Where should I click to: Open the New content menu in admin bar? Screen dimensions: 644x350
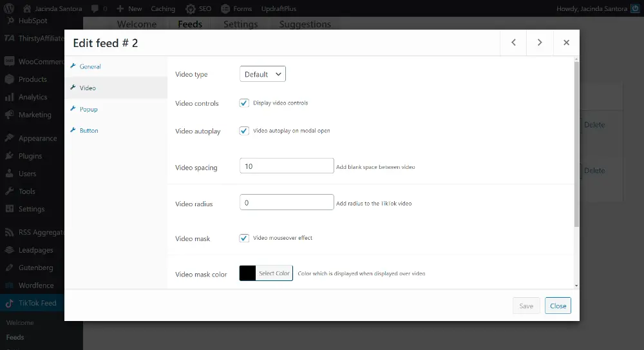[x=129, y=9]
